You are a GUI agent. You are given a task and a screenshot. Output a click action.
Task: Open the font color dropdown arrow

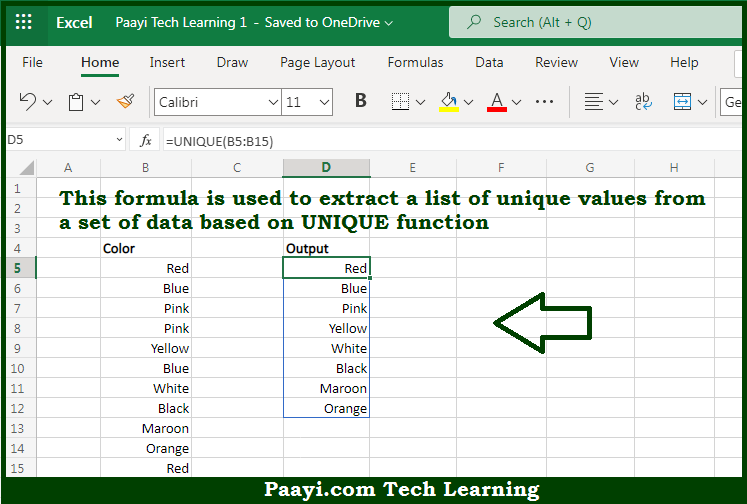516,102
